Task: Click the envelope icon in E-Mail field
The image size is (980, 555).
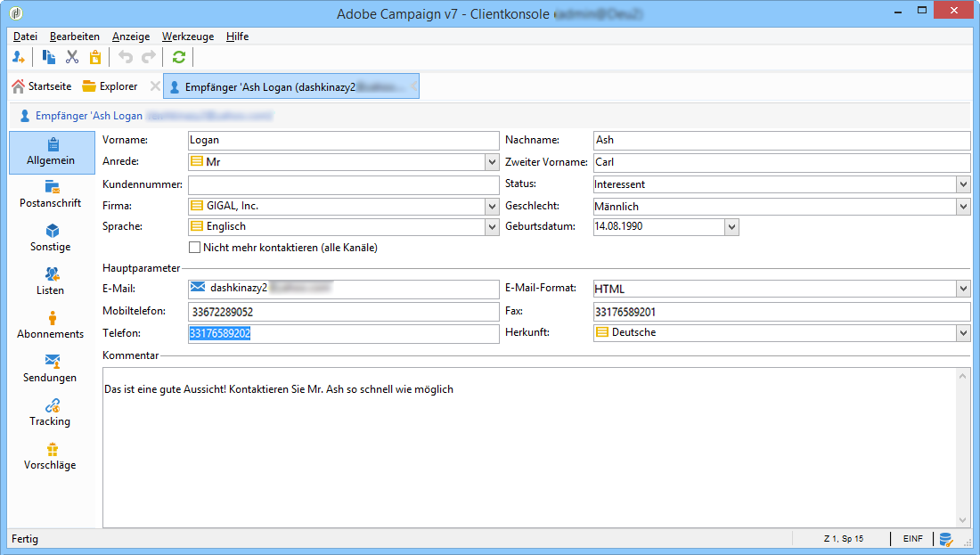Action: [x=198, y=287]
